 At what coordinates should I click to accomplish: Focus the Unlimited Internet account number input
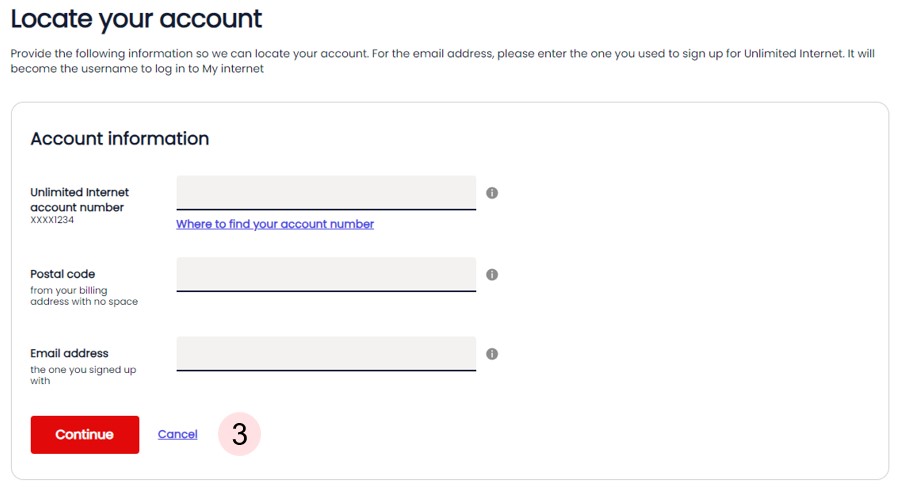click(326, 193)
